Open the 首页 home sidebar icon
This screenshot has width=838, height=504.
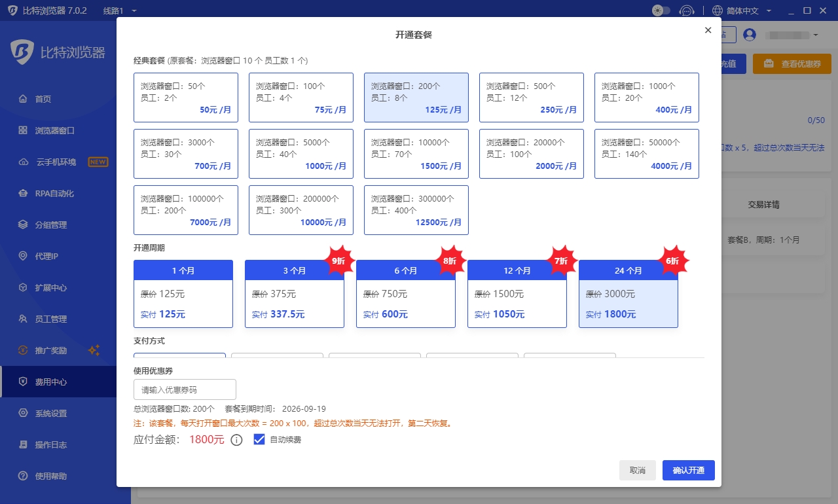click(23, 99)
